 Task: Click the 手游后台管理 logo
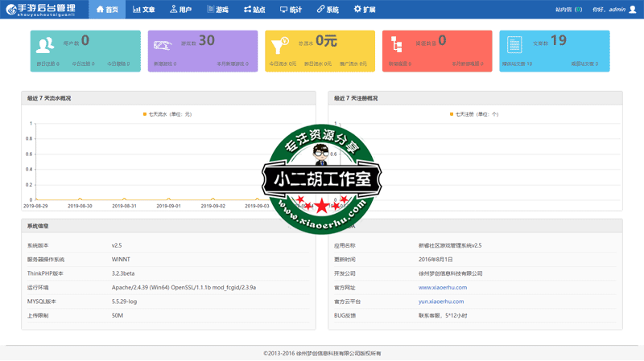tap(40, 10)
